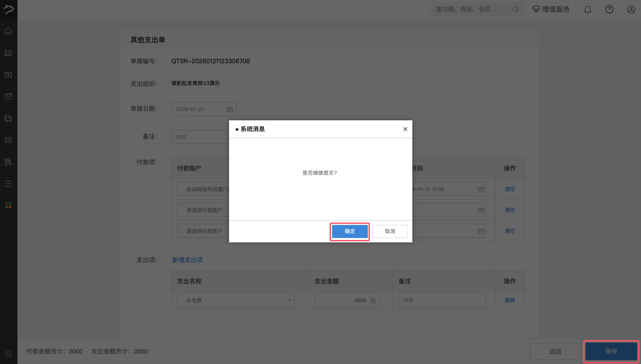
Task: Click the 新增支出项 link to add expense item
Action: click(x=187, y=260)
